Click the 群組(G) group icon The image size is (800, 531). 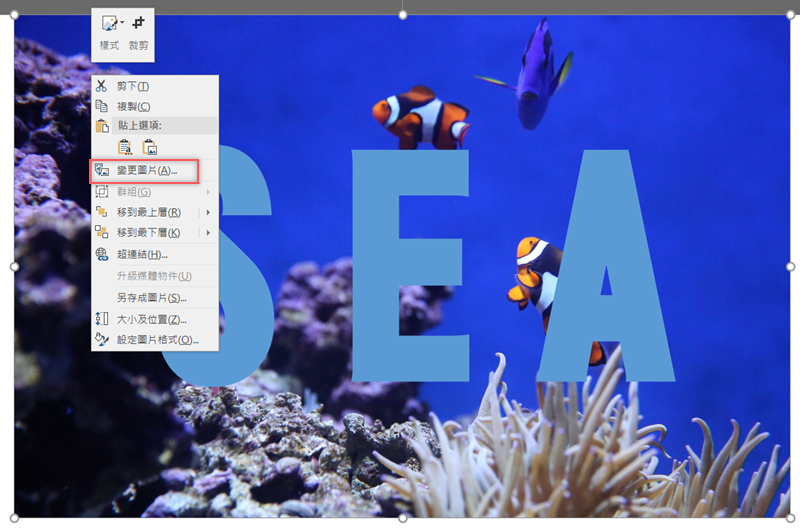point(102,192)
